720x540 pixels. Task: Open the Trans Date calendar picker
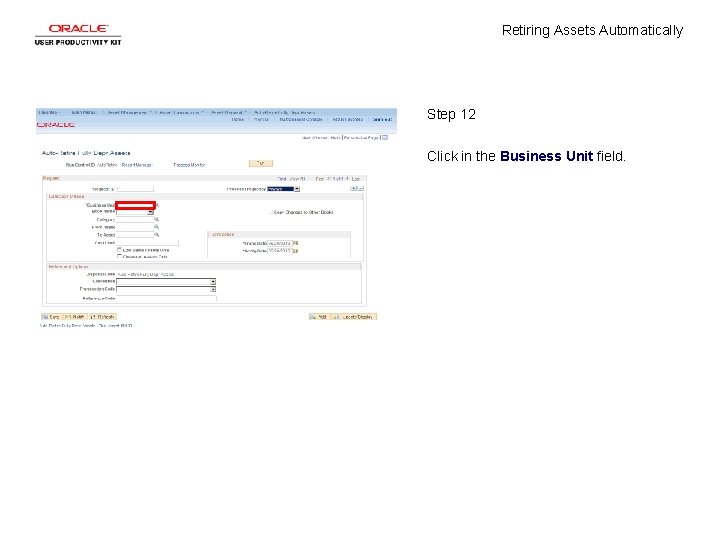pyautogui.click(x=296, y=243)
